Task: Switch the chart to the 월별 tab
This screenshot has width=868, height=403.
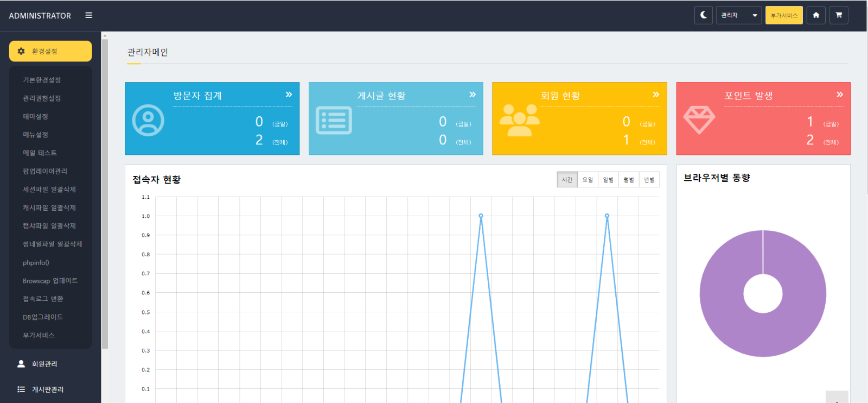Action: click(x=629, y=180)
